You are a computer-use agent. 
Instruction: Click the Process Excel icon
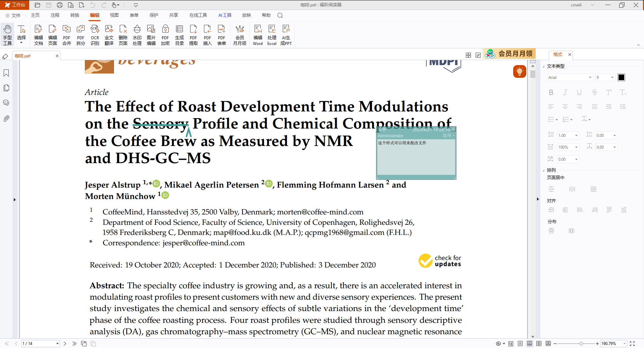click(x=272, y=35)
